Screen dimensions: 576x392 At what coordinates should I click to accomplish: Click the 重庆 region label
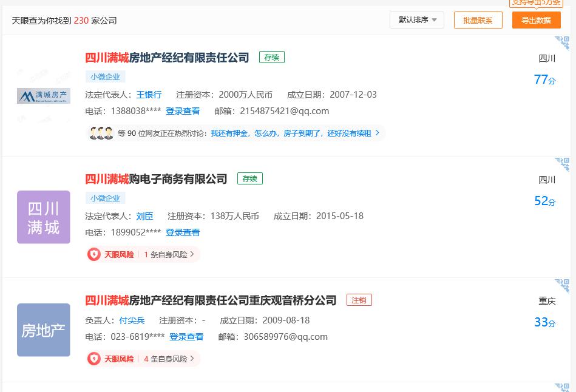(x=547, y=301)
